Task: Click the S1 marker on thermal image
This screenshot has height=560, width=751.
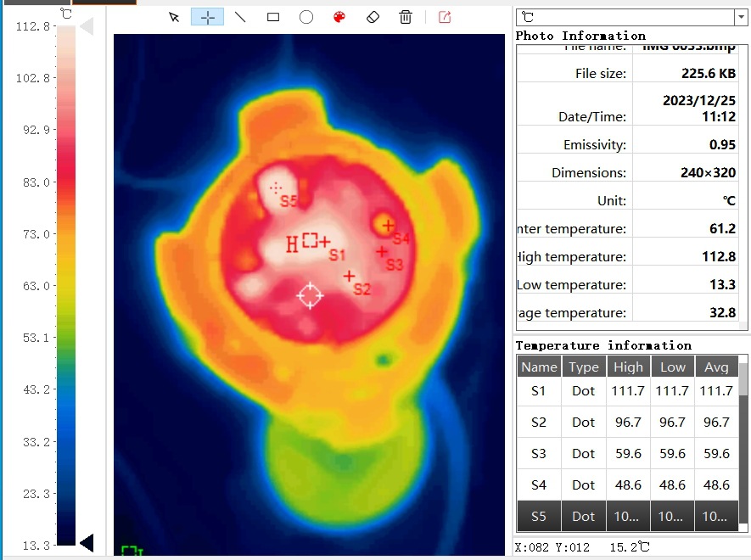Action: pyautogui.click(x=324, y=242)
